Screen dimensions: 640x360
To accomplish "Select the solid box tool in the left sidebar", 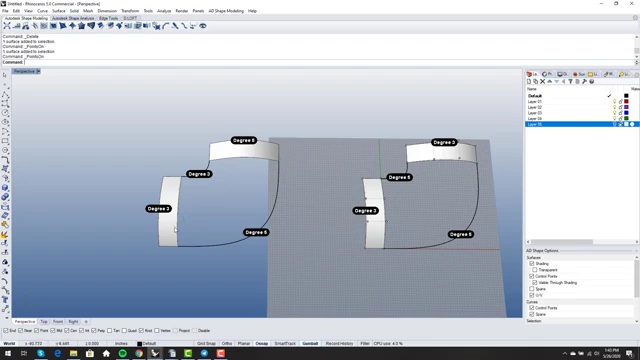I will tap(5, 187).
